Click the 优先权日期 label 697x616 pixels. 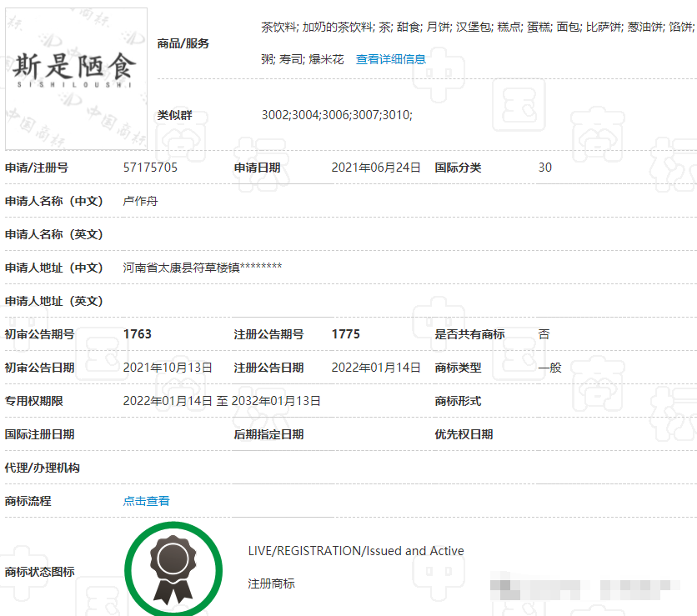(464, 434)
